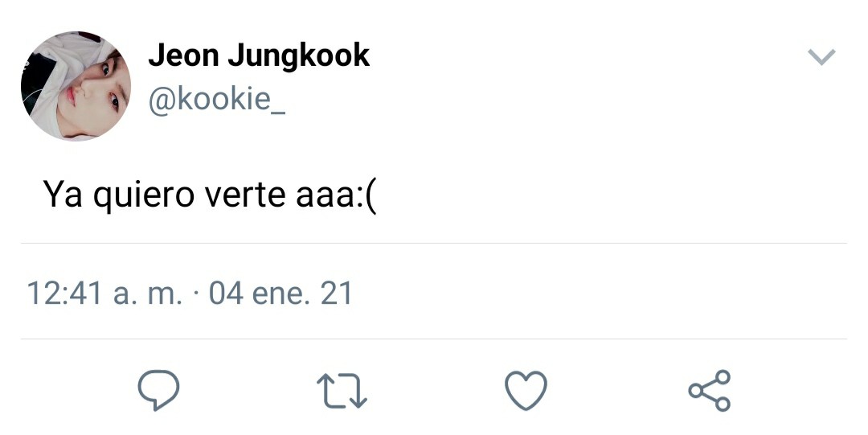
Task: Like the tweet with the heart icon
Action: tap(526, 391)
